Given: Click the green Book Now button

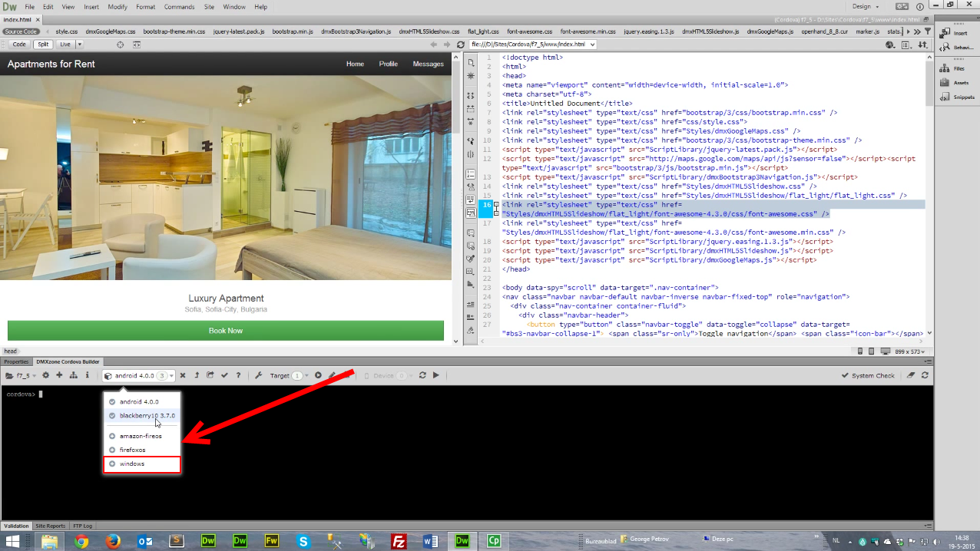Looking at the screenshot, I should [226, 331].
